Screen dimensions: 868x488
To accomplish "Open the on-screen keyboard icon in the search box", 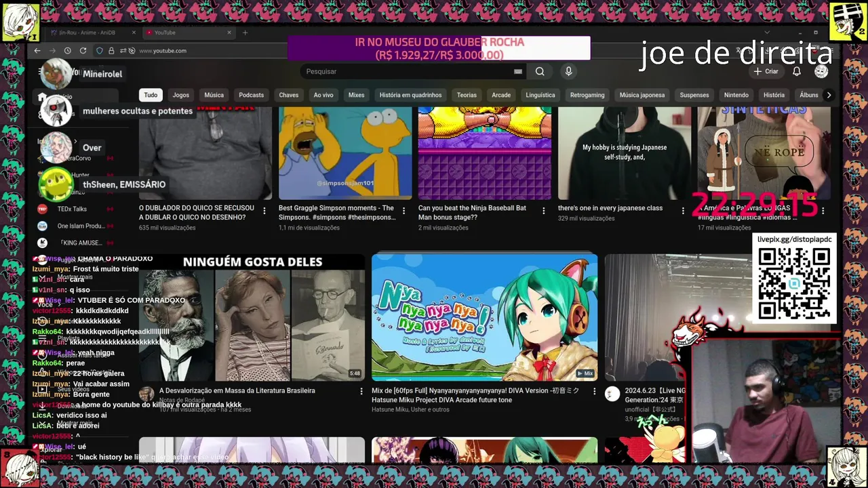I will (518, 71).
